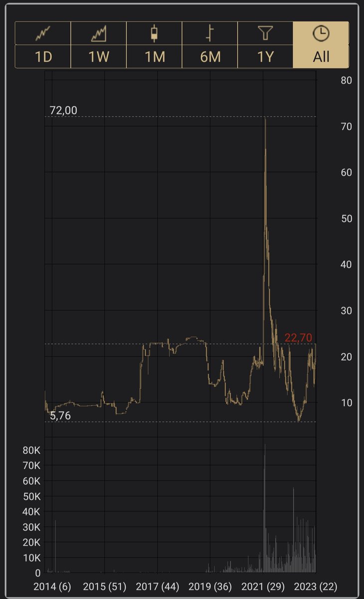Select the step line chart icon

tap(210, 33)
